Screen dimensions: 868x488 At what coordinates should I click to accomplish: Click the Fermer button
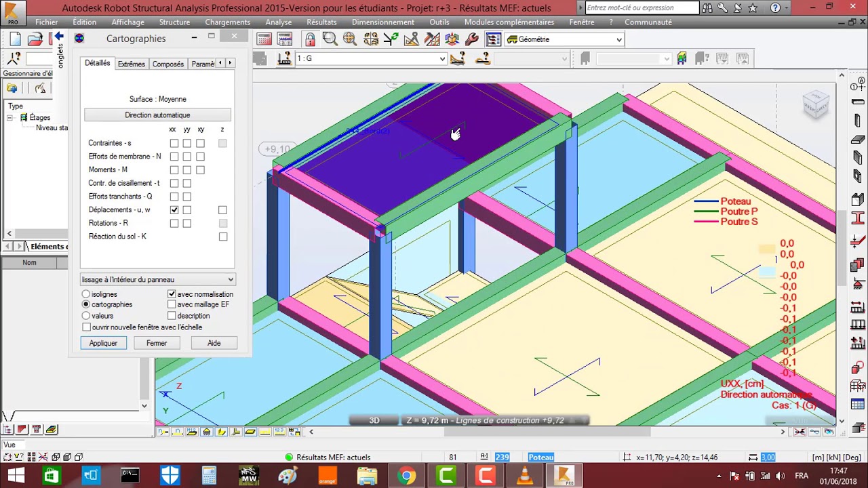click(157, 343)
